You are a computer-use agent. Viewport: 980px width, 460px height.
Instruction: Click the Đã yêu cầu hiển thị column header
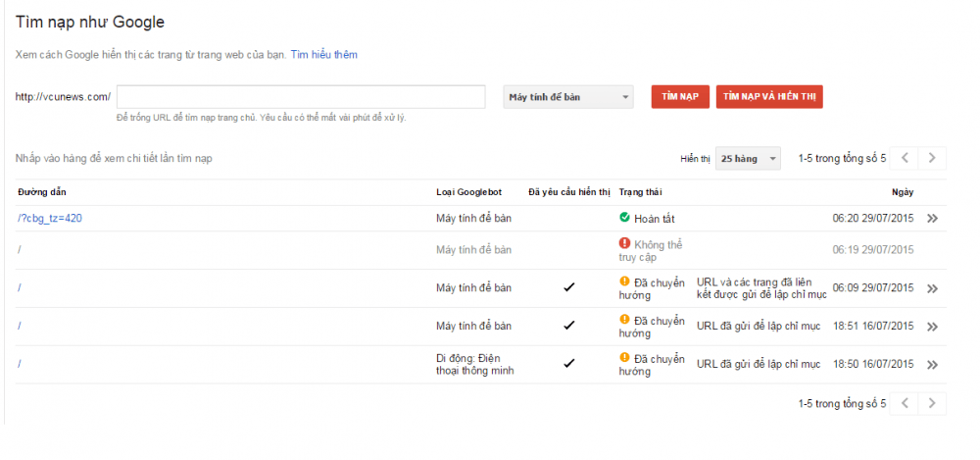[569, 192]
